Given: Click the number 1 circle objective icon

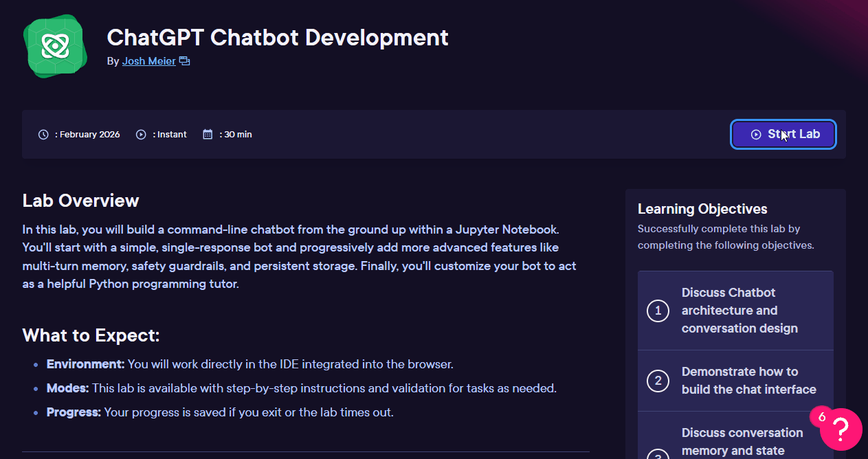Looking at the screenshot, I should pos(658,311).
